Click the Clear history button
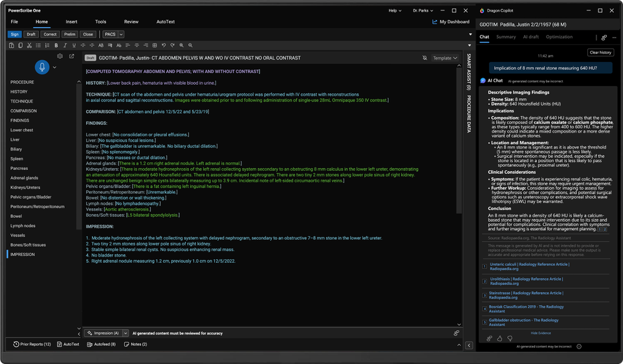The height and width of the screenshot is (364, 623). (600, 52)
